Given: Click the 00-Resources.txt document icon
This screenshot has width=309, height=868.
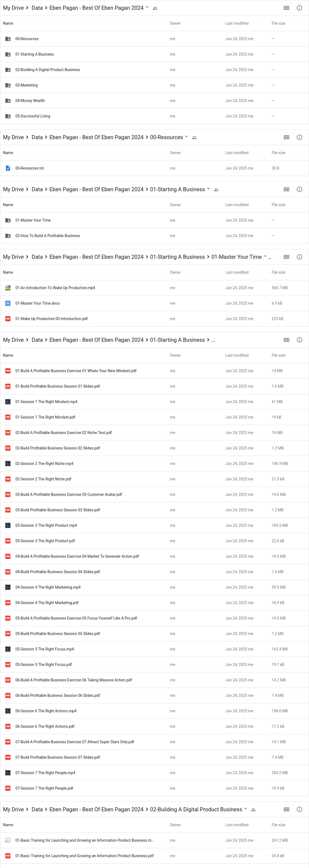Looking at the screenshot, I should [8, 168].
